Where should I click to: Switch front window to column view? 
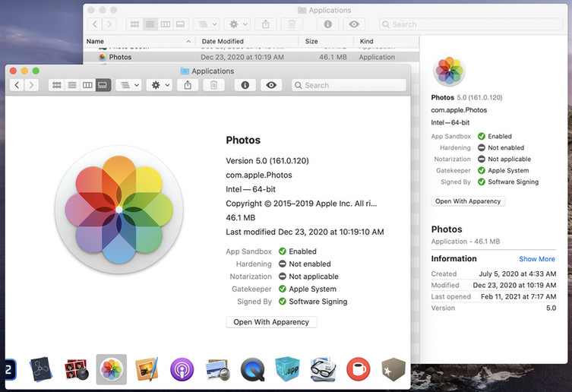(x=87, y=85)
